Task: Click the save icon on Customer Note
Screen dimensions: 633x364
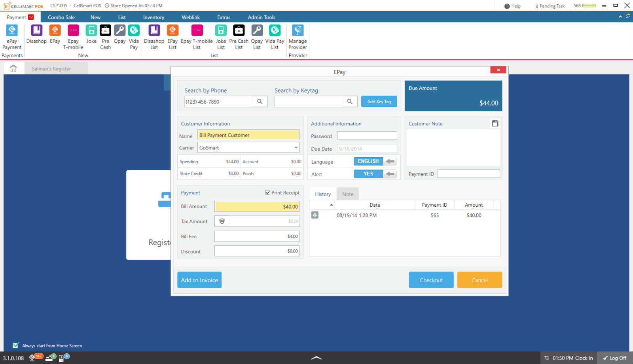Action: coord(495,123)
